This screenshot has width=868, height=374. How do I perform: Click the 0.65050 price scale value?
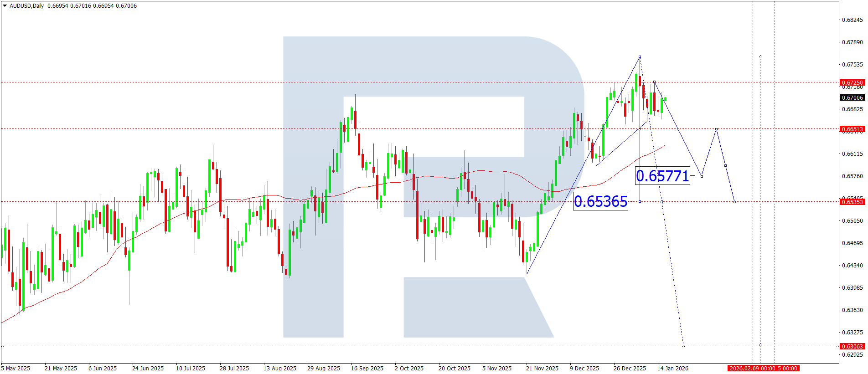852,221
